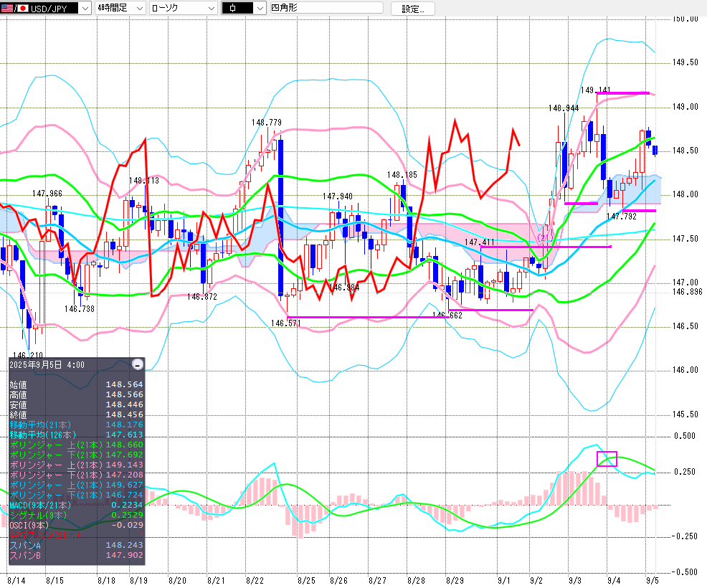707x588 pixels.
Task: Click the 147.411 price label
Action: [479, 242]
